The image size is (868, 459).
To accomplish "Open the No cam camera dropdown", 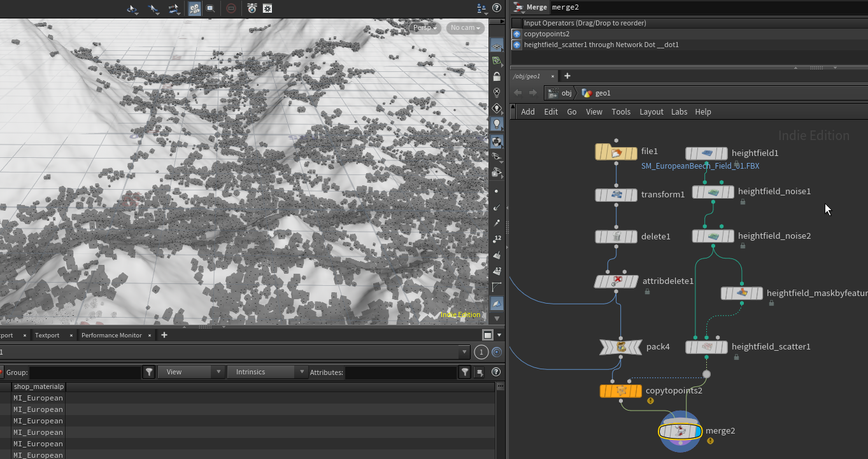I will [x=464, y=28].
